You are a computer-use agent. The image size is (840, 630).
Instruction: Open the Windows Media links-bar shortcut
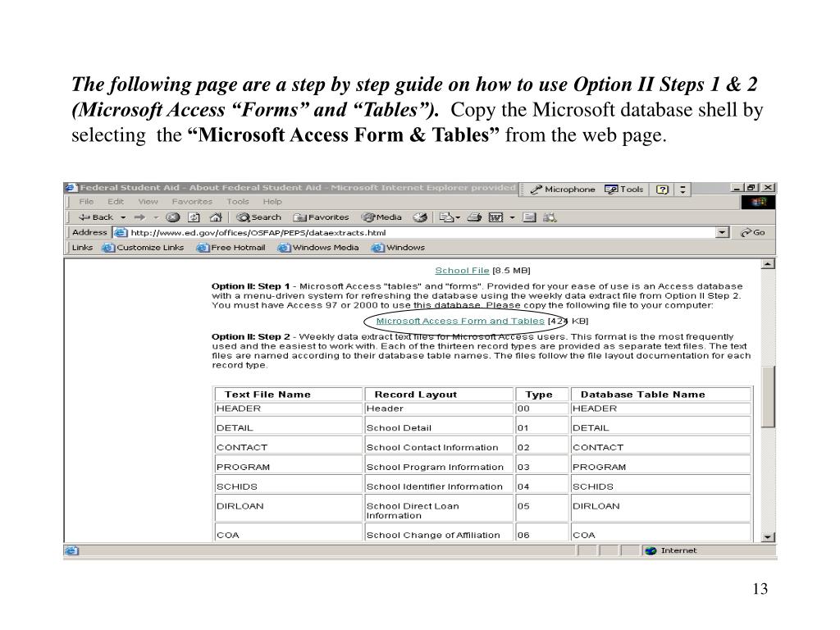coord(318,248)
